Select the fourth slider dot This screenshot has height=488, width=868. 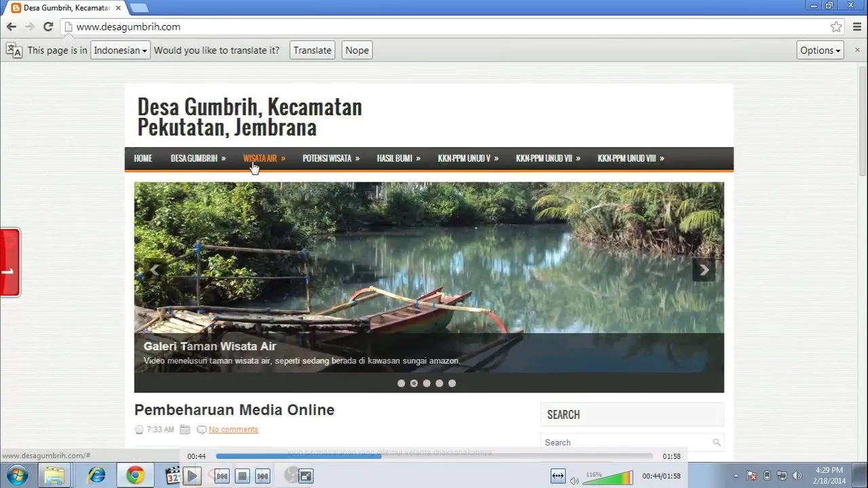coord(439,383)
